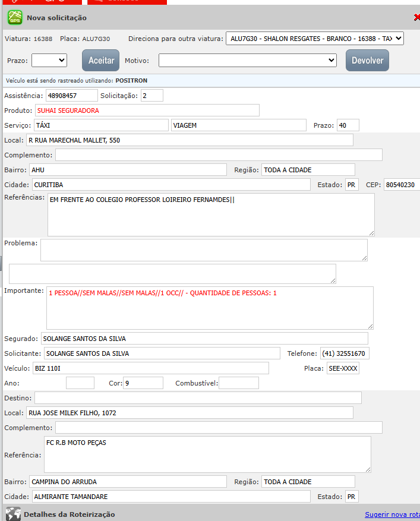Click the Problema text area
This screenshot has height=521, width=420.
(x=204, y=250)
